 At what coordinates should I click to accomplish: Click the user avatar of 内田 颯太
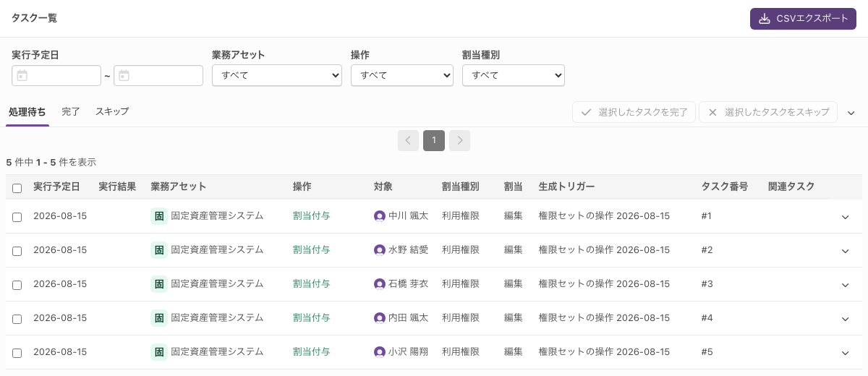[x=380, y=318]
